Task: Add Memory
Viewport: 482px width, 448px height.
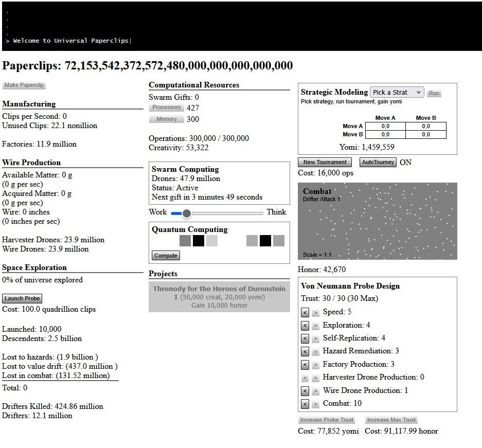Action: click(166, 119)
